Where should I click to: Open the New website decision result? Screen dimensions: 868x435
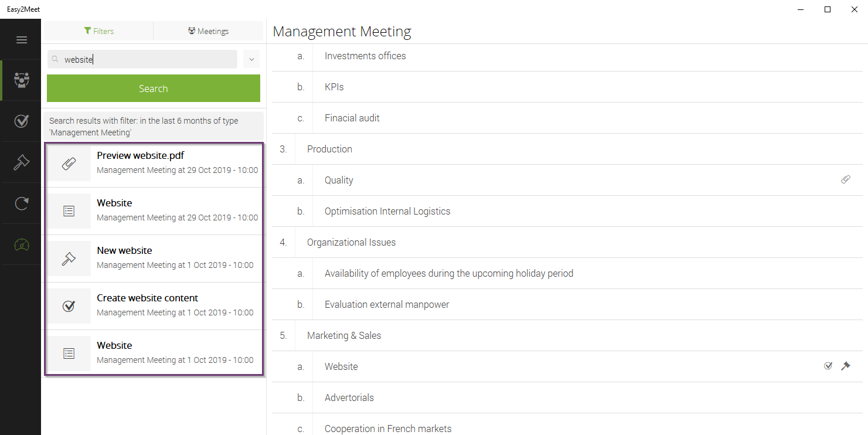click(154, 259)
